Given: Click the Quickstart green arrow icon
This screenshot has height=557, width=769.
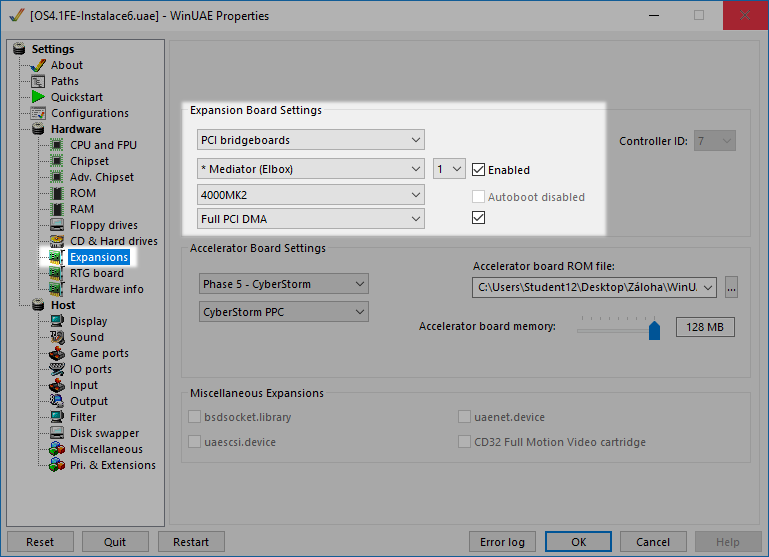Looking at the screenshot, I should pyautogui.click(x=38, y=97).
